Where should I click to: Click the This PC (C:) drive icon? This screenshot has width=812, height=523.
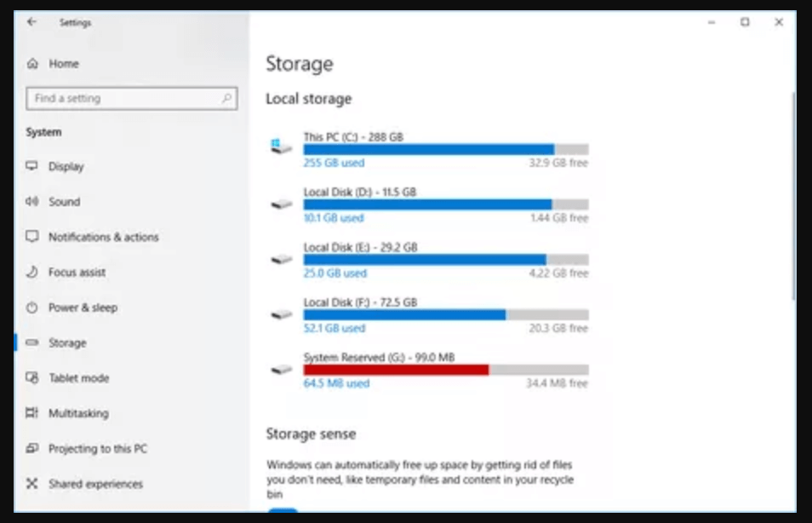[279, 145]
